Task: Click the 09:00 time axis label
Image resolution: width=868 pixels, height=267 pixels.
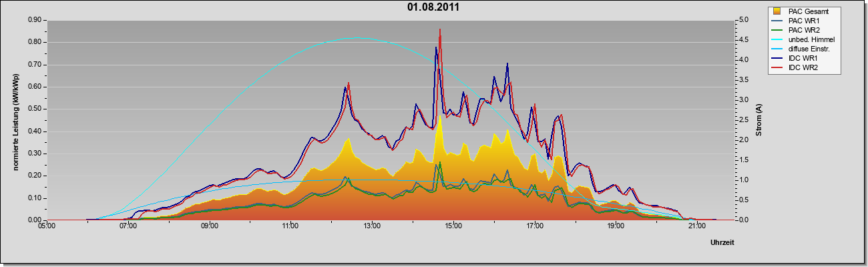Action: point(210,226)
